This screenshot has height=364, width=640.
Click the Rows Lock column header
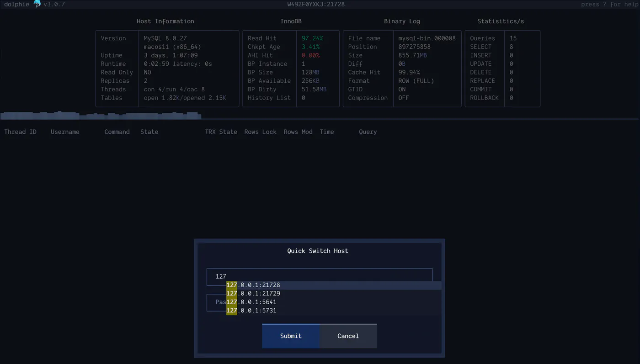[260, 132]
